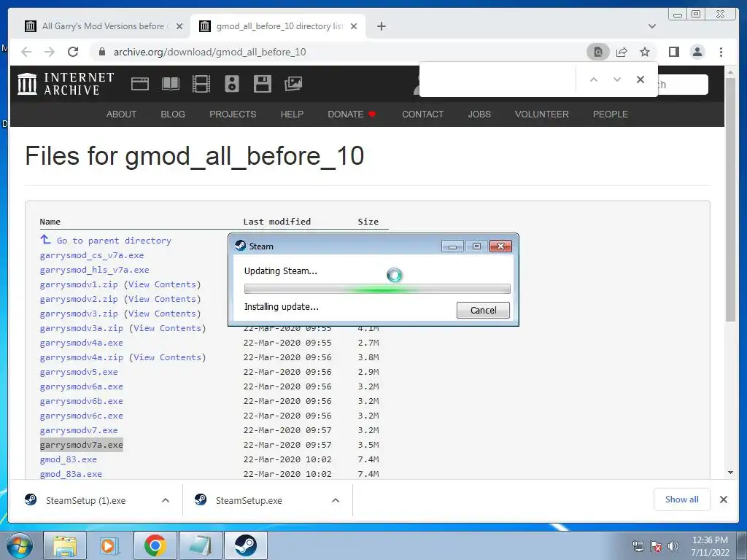Open the ABOUT menu item
This screenshot has height=560, width=747.
(x=122, y=114)
